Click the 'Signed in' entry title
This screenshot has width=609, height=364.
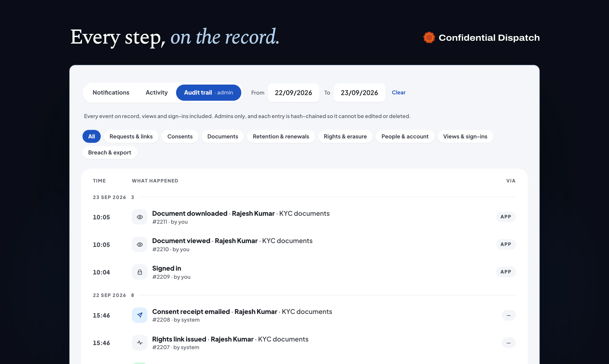[166, 268]
